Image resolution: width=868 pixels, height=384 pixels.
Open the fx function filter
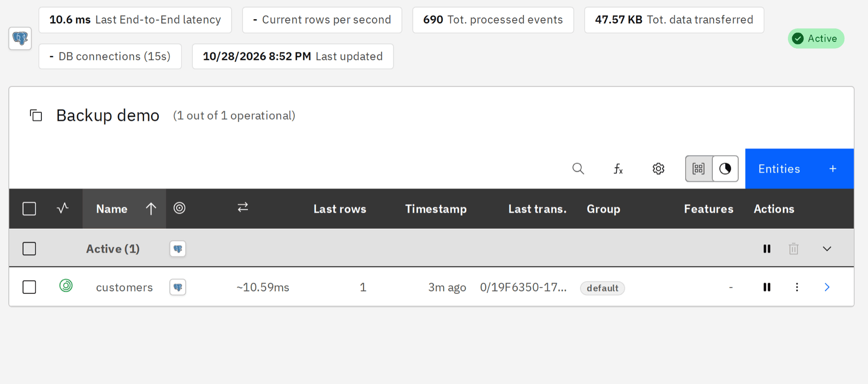(618, 169)
